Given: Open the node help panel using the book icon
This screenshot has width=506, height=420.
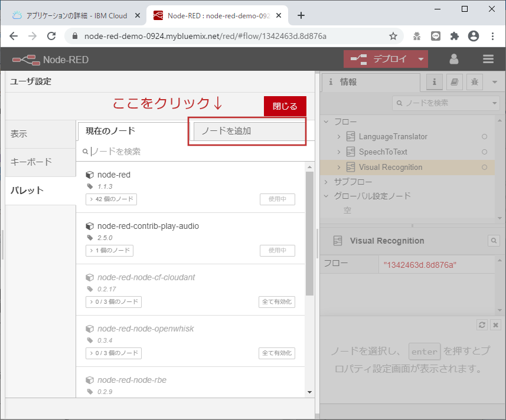Looking at the screenshot, I should click(454, 82).
